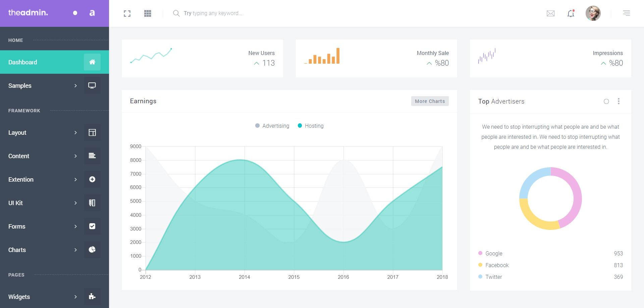Click the fullscreen toggle icon in top bar
This screenshot has height=308, width=644.
coord(127,13)
